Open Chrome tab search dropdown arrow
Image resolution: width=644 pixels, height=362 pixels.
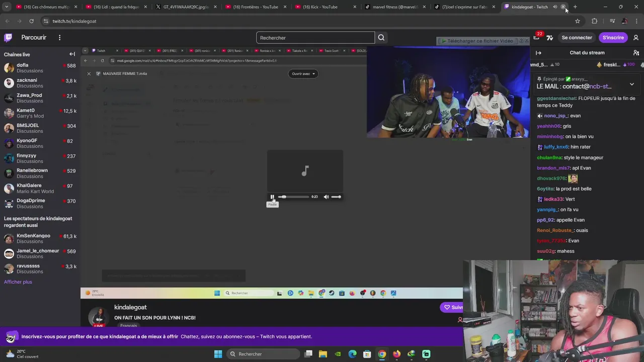tap(6, 7)
